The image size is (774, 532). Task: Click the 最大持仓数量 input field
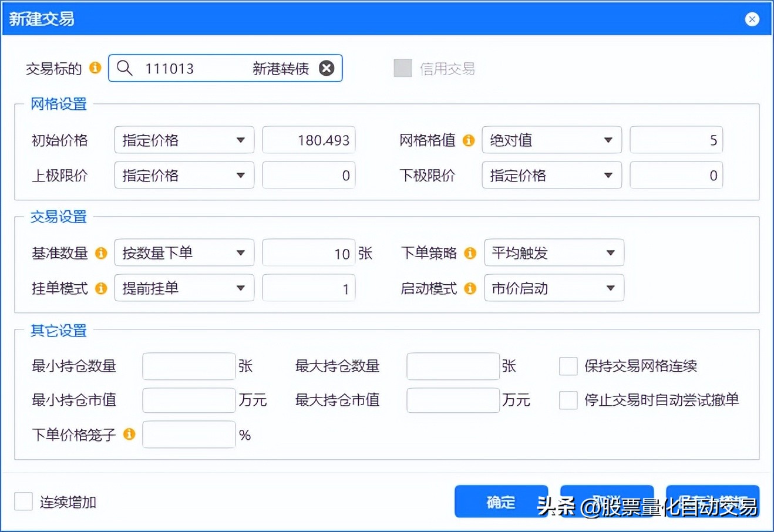click(453, 366)
